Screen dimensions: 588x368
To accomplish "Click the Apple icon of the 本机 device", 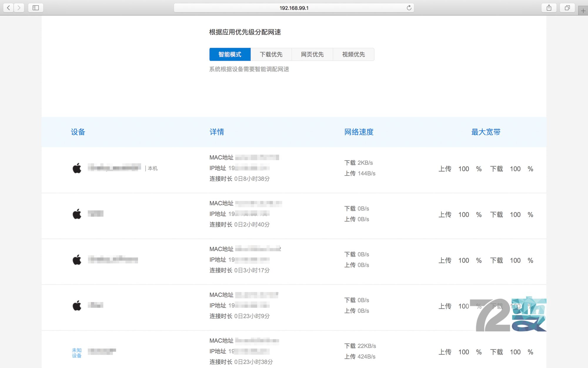I will [x=77, y=168].
